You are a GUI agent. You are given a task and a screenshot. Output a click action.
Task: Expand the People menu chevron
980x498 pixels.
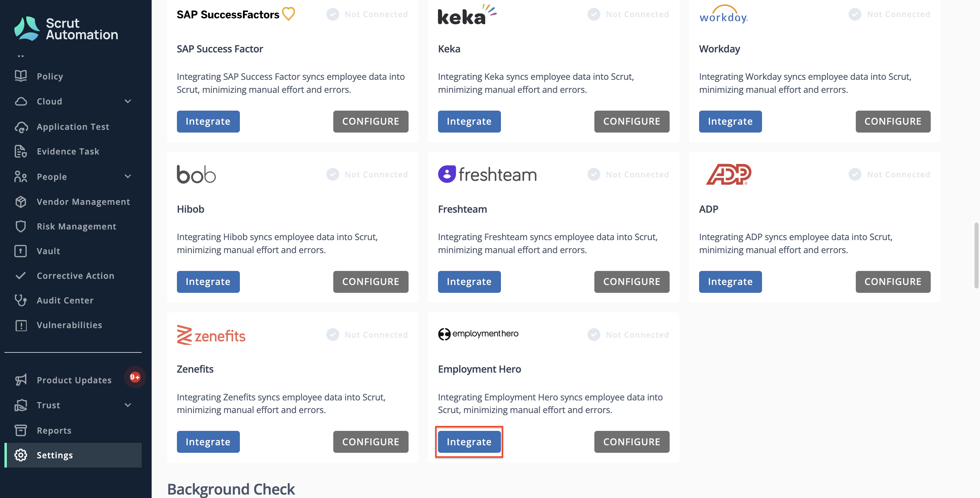coord(128,176)
